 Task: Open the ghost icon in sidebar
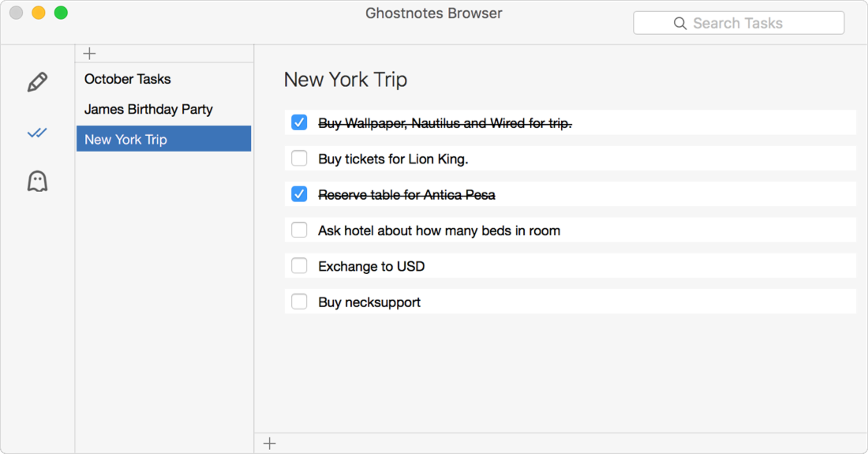click(37, 181)
